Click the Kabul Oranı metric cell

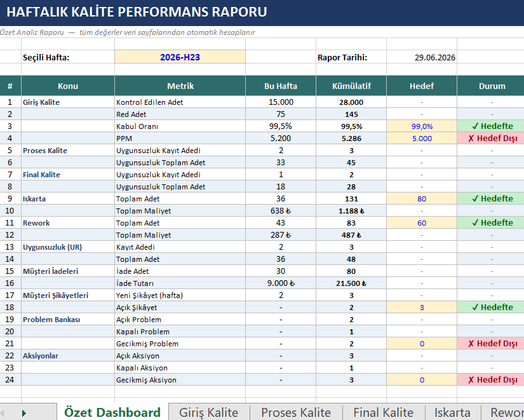click(180, 126)
